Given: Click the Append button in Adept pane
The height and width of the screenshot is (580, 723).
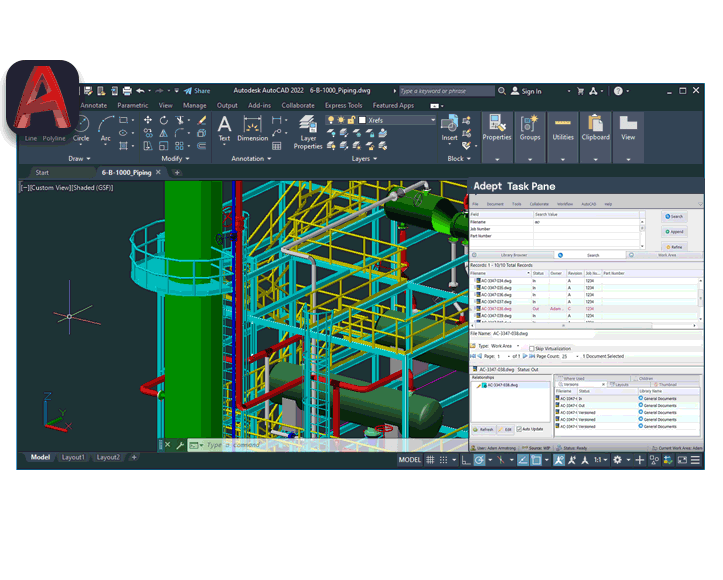Looking at the screenshot, I should tap(674, 232).
